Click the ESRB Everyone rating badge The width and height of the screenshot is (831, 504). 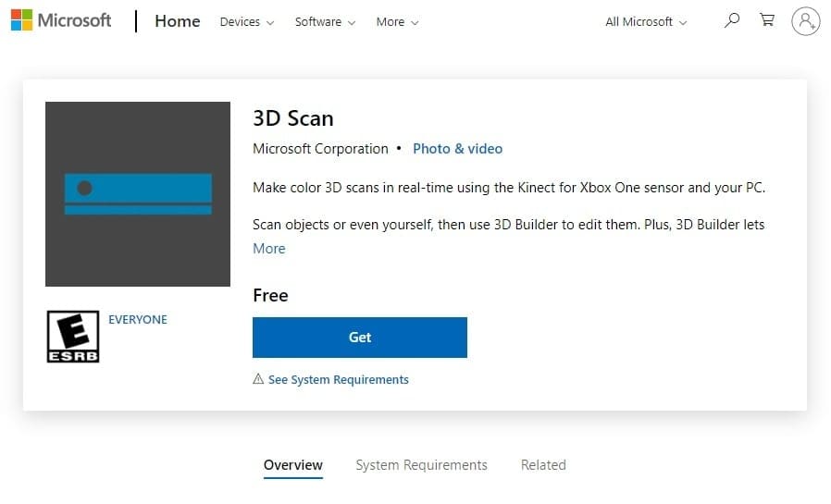click(x=72, y=337)
